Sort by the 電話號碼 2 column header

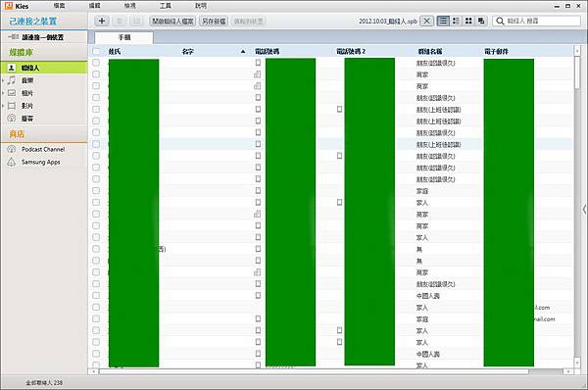(x=351, y=51)
